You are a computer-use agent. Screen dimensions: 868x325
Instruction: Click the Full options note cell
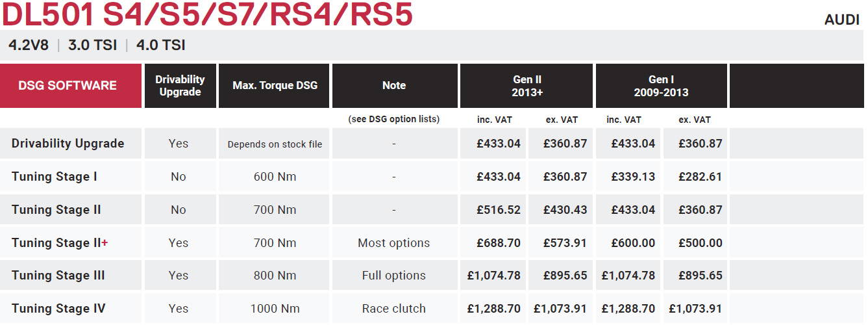pyautogui.click(x=394, y=276)
